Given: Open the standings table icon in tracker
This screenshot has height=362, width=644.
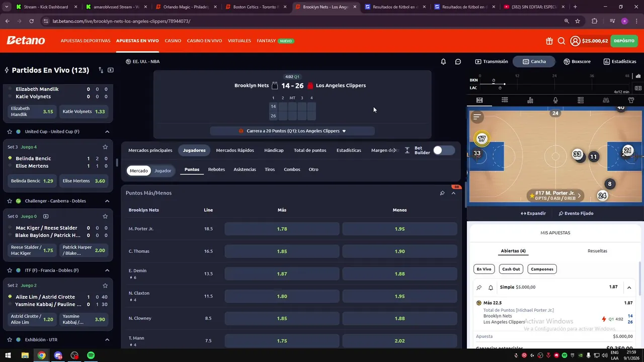Looking at the screenshot, I should (580, 100).
